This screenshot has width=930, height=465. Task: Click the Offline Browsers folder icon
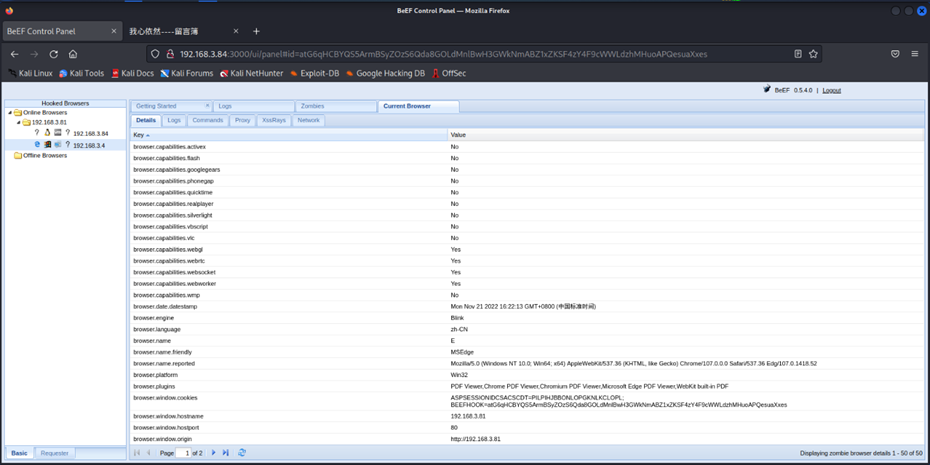click(18, 155)
